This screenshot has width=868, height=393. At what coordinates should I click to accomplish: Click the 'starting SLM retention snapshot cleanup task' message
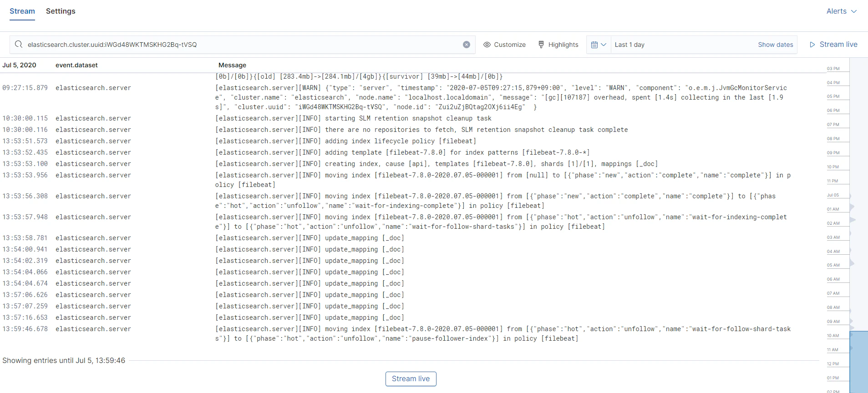353,118
